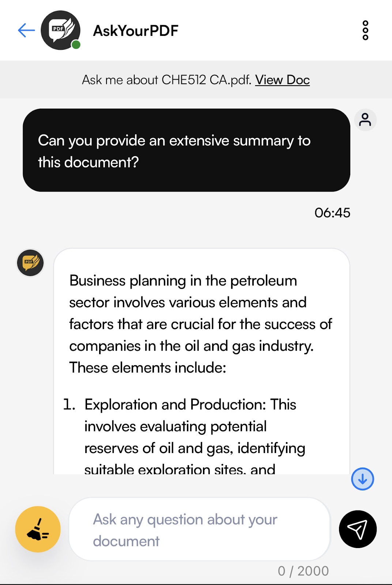Screen dimensions: 392x585
Task: Tap the blue back arrow
Action: click(26, 30)
